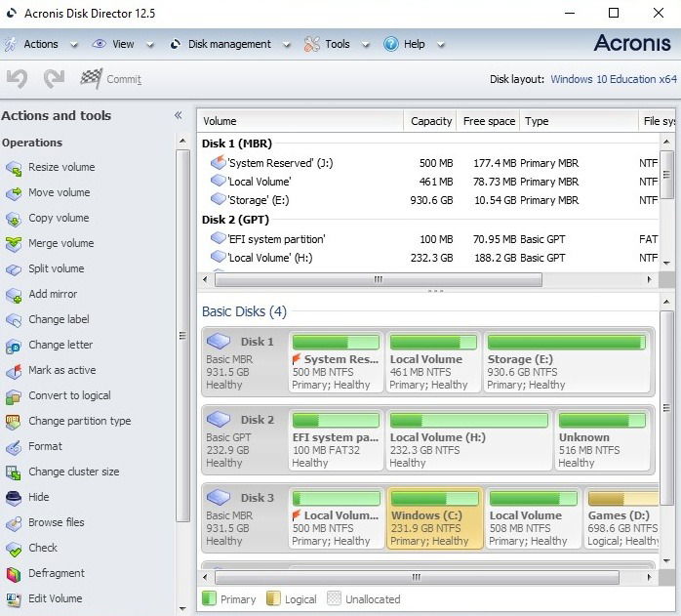Click the Volume column header
The image size is (681, 616).
click(300, 121)
